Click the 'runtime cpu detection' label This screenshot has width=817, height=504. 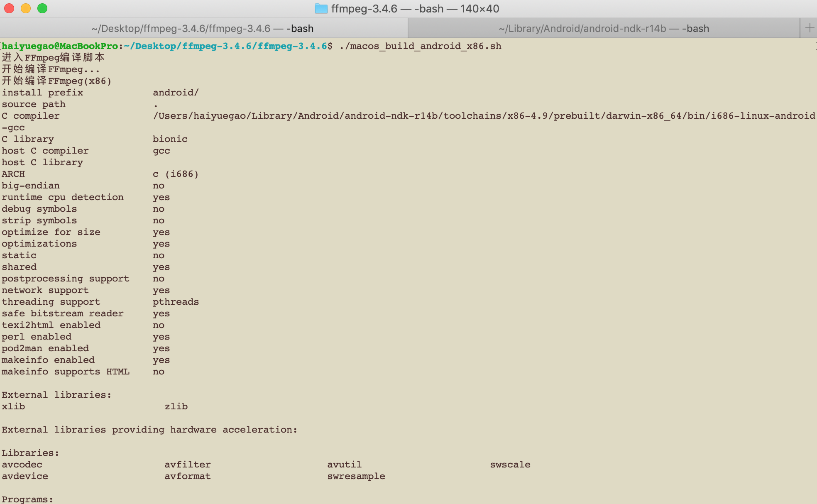63,197
